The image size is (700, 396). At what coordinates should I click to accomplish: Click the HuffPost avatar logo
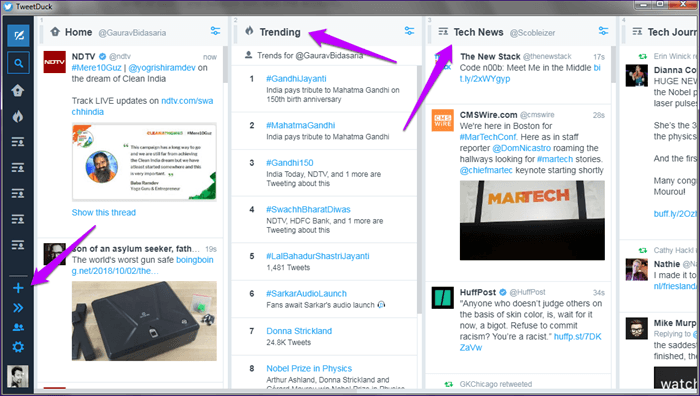click(x=442, y=298)
